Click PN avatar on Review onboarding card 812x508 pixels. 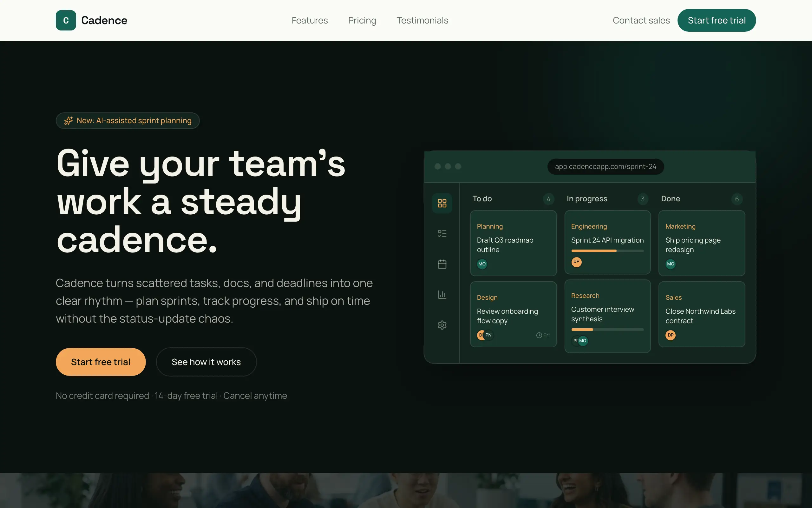click(488, 335)
